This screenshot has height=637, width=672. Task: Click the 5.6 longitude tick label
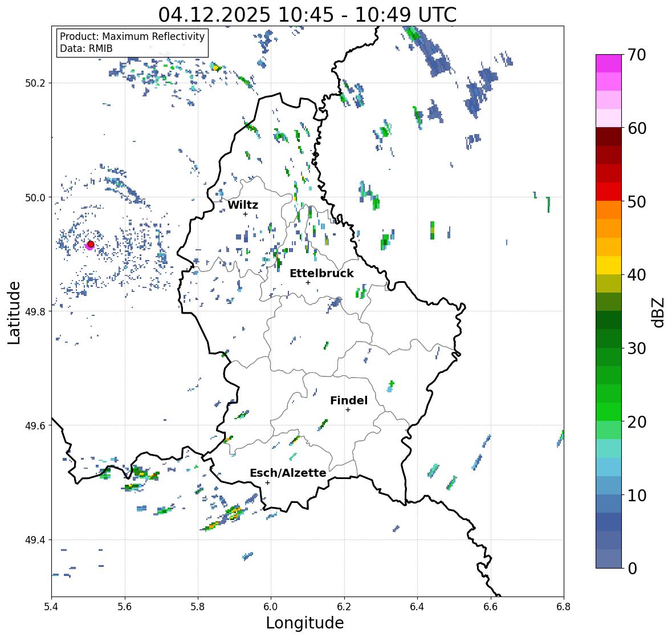125,607
